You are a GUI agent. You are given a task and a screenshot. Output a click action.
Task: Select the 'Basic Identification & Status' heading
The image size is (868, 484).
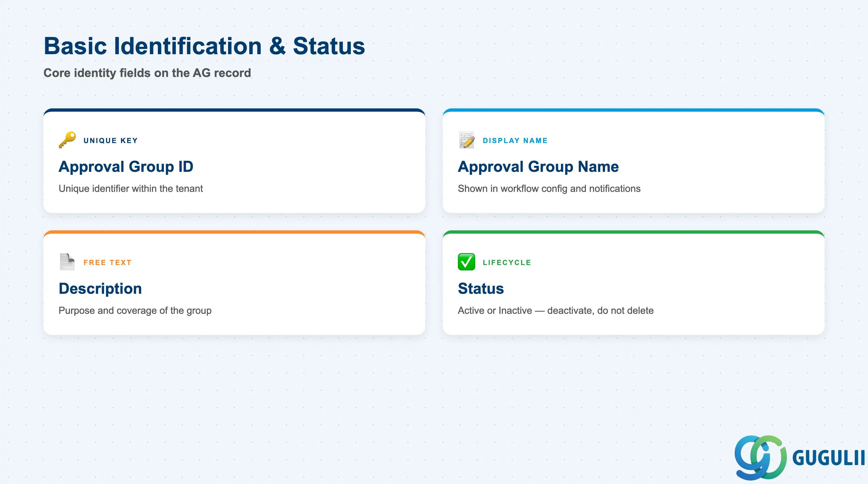[204, 46]
